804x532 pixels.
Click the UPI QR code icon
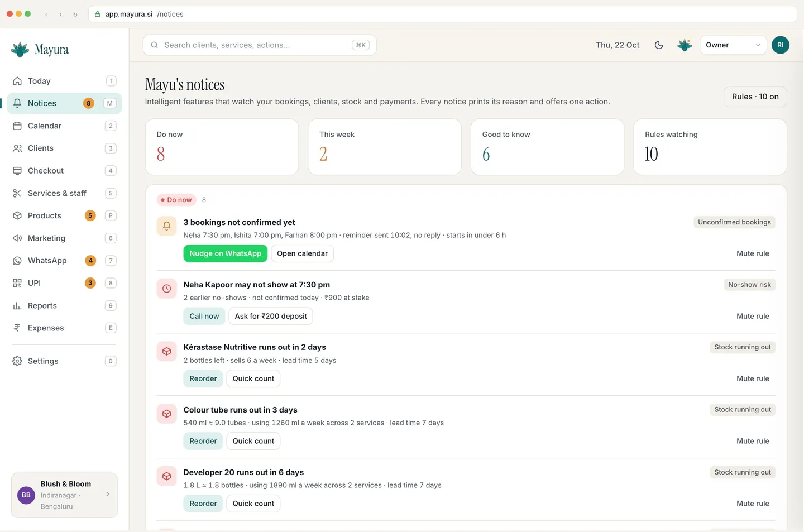(17, 283)
